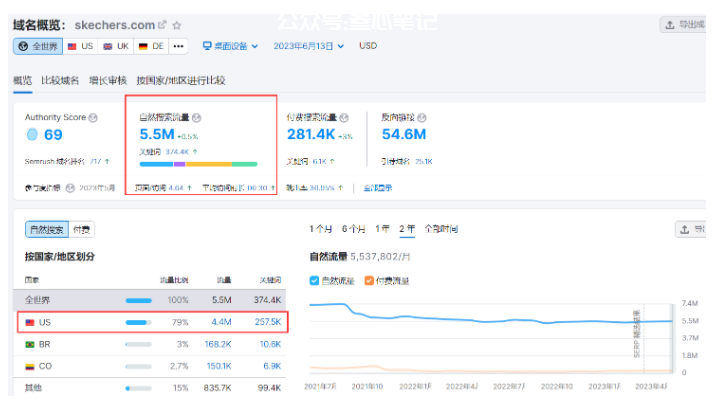
Task: Open referring domains value 75.1K
Action: [423, 161]
